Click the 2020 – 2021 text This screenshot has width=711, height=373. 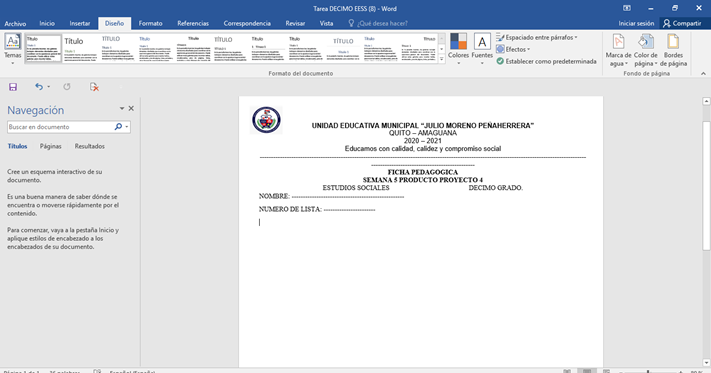click(x=423, y=141)
